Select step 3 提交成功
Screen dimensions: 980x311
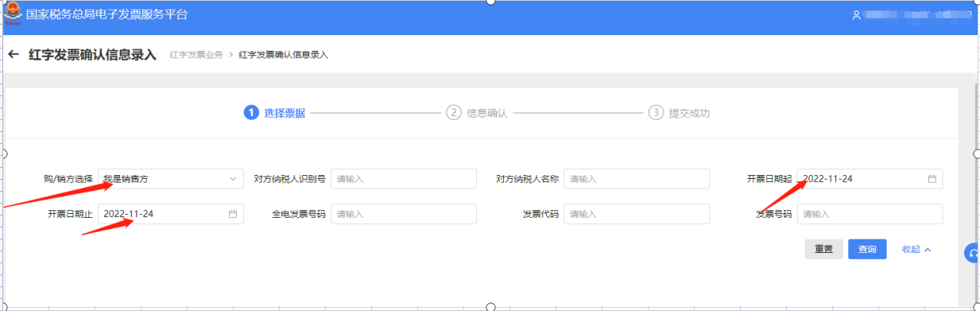679,113
